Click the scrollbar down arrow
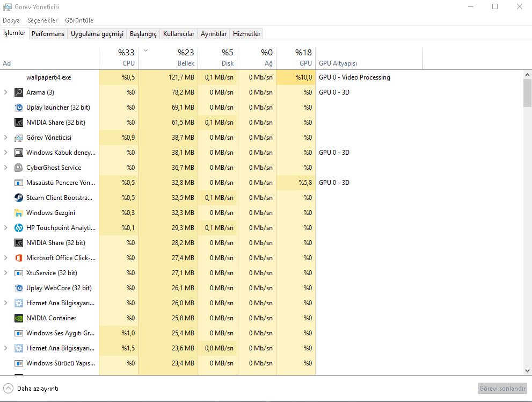 [527, 371]
